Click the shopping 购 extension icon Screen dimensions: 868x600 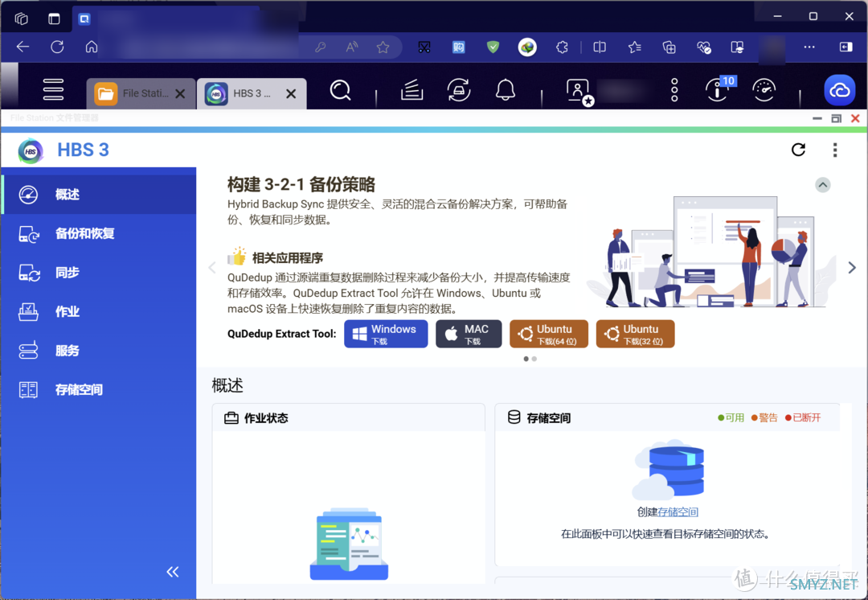(458, 47)
